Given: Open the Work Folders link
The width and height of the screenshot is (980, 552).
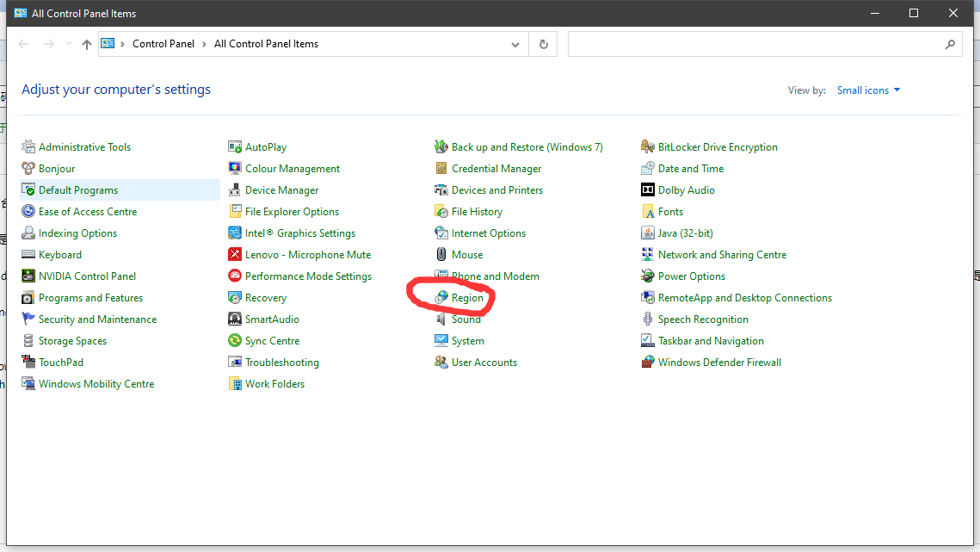Looking at the screenshot, I should coord(275,384).
